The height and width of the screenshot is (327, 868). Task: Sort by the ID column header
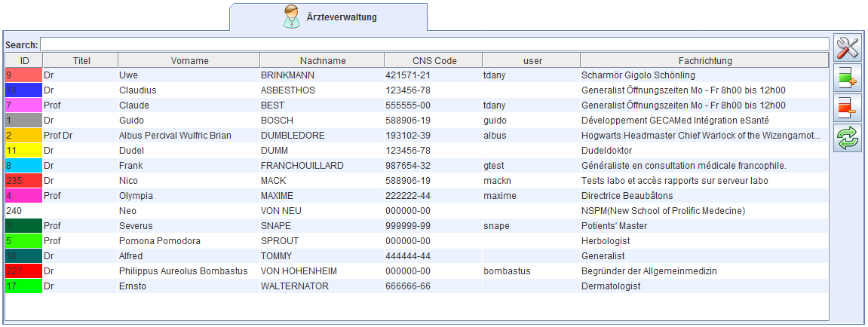[x=24, y=60]
